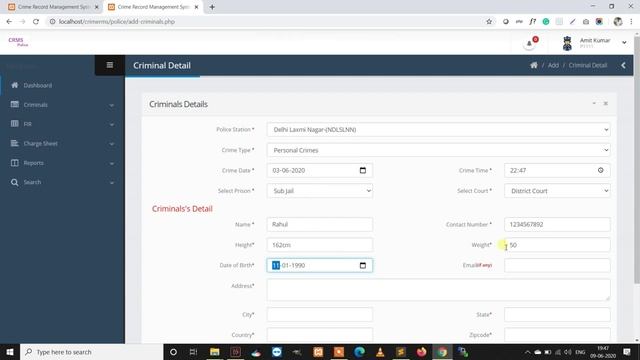Click the left arrow in the header bar

click(623, 65)
